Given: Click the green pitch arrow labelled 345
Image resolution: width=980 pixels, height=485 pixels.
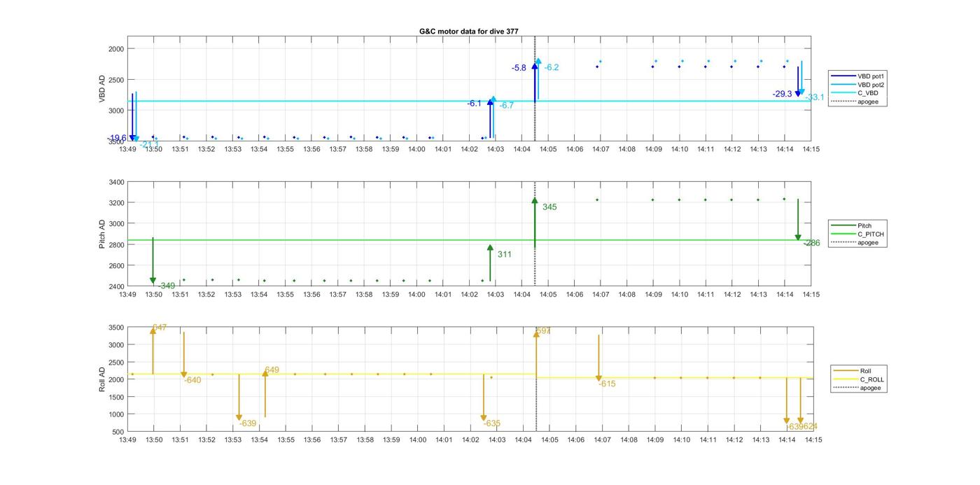Looking at the screenshot, I should (534, 223).
